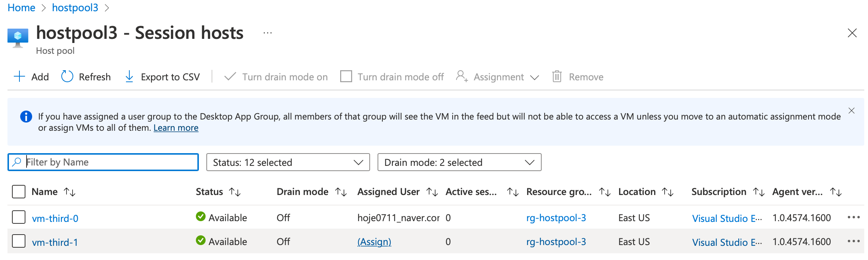Dismiss the info banner with its X
This screenshot has height=260, width=868.
[x=852, y=111]
